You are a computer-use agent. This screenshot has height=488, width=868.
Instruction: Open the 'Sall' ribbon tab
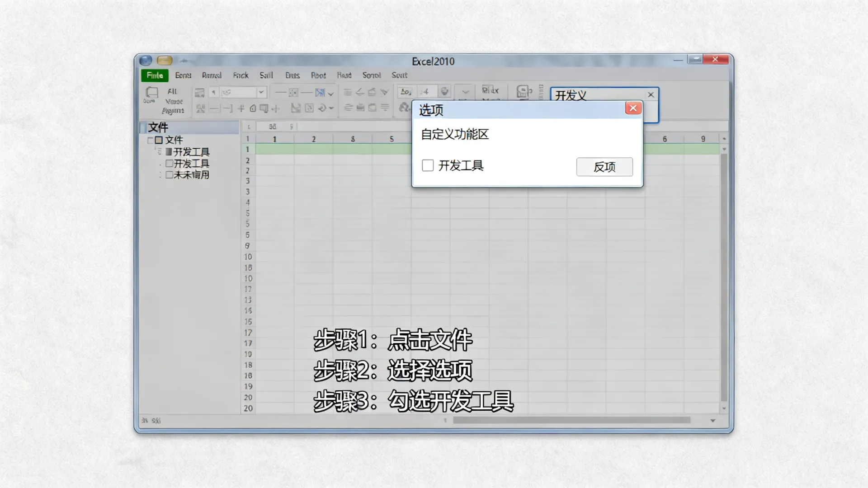[x=266, y=75]
